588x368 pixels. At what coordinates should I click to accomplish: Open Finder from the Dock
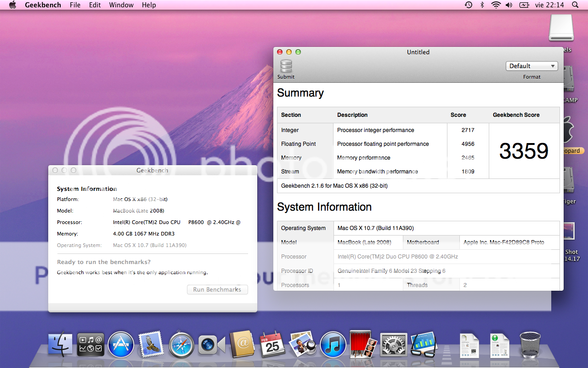pyautogui.click(x=60, y=345)
